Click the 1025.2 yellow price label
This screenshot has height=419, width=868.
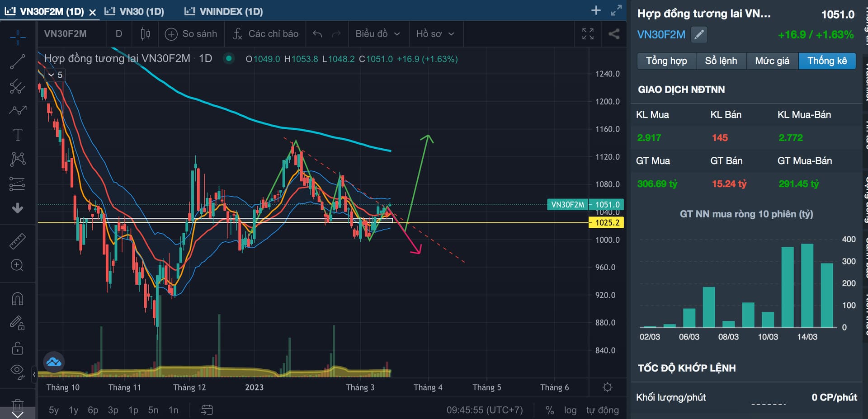(607, 222)
